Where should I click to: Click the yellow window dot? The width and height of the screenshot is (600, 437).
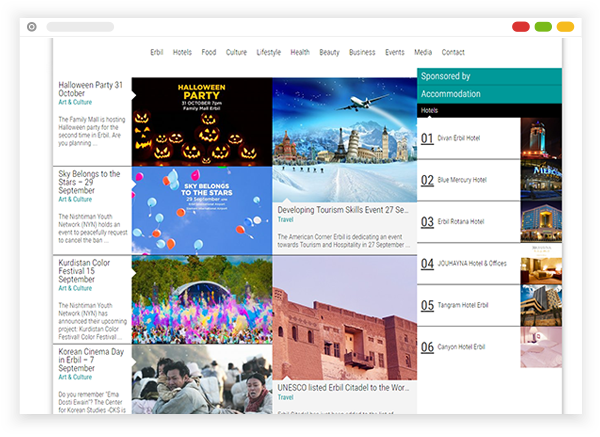click(x=565, y=27)
